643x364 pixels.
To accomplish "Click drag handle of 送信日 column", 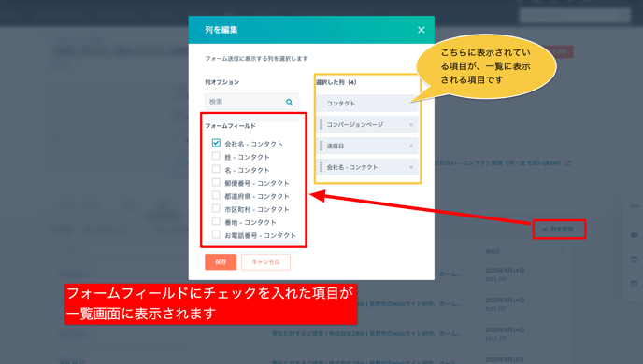I will click(x=321, y=146).
